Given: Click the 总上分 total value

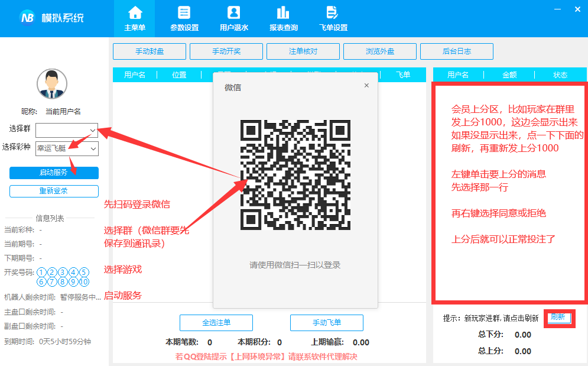Looking at the screenshot, I should click(x=523, y=351).
